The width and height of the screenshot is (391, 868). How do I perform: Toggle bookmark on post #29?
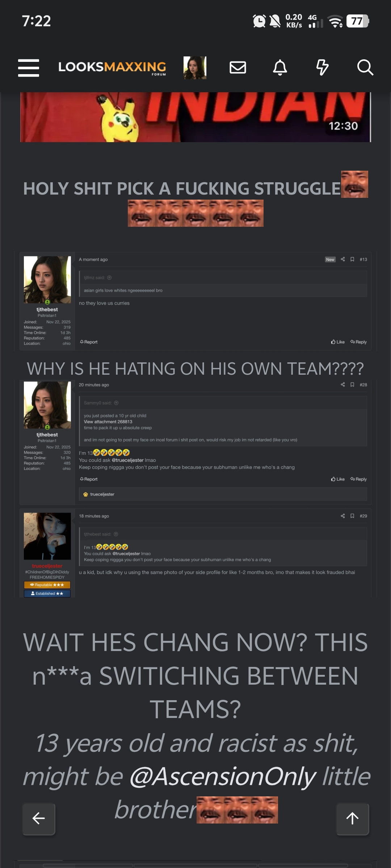(x=352, y=516)
